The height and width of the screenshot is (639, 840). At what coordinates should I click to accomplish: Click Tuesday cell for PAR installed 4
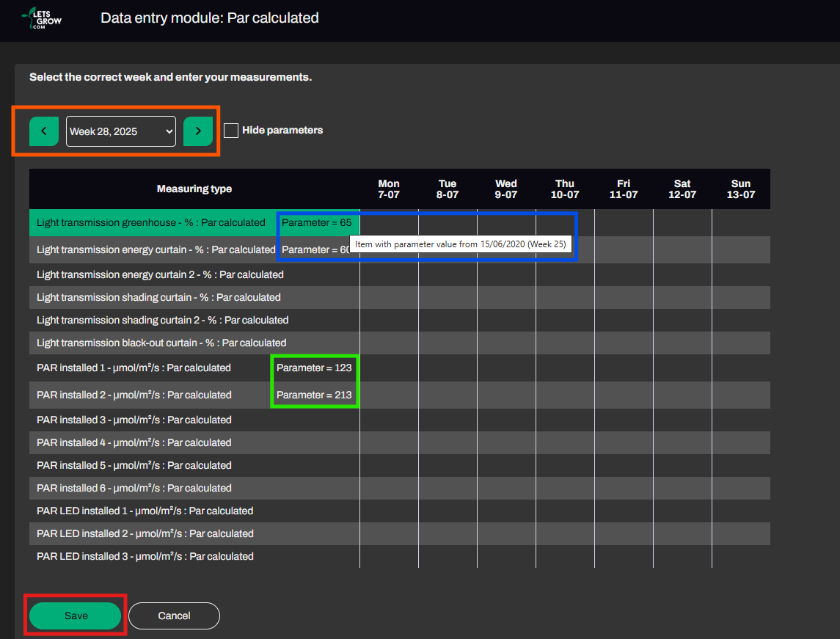(x=448, y=442)
